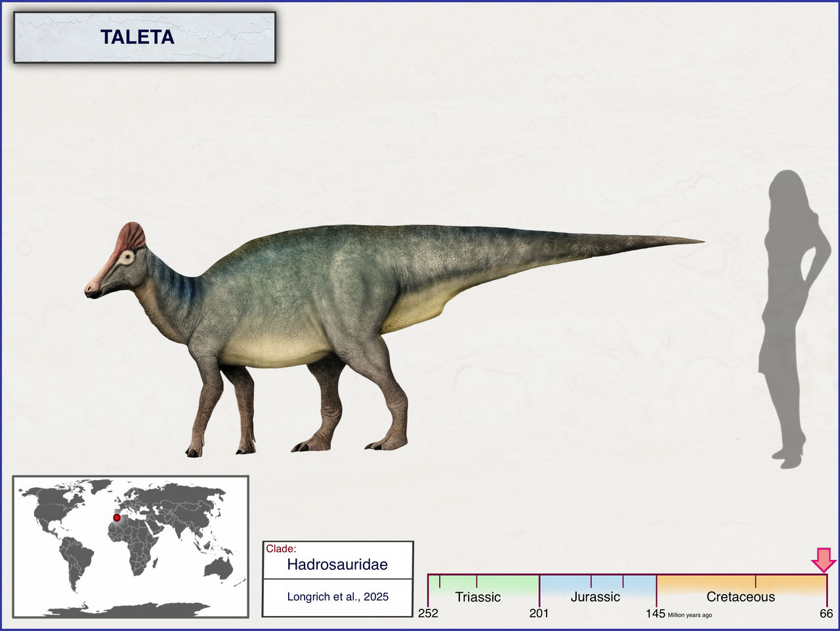840x631 pixels.
Task: Click the 'Longrich et al., 2025' citation
Action: tap(337, 597)
